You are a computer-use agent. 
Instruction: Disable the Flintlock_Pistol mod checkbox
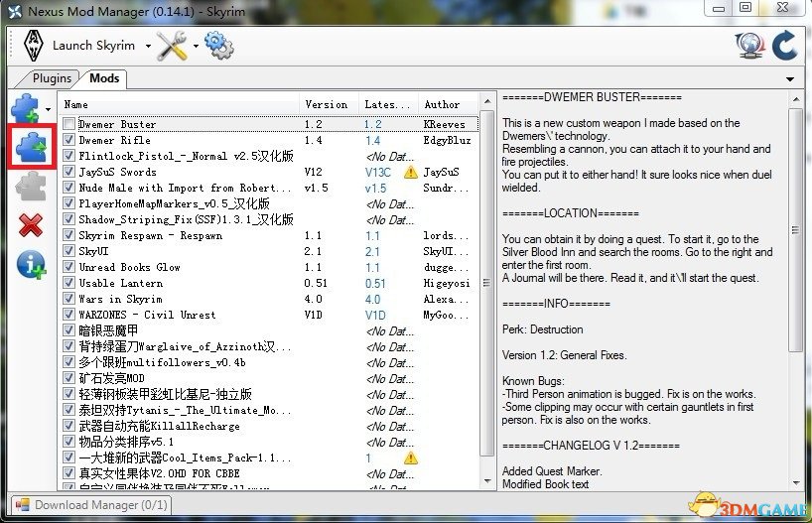pyautogui.click(x=68, y=156)
